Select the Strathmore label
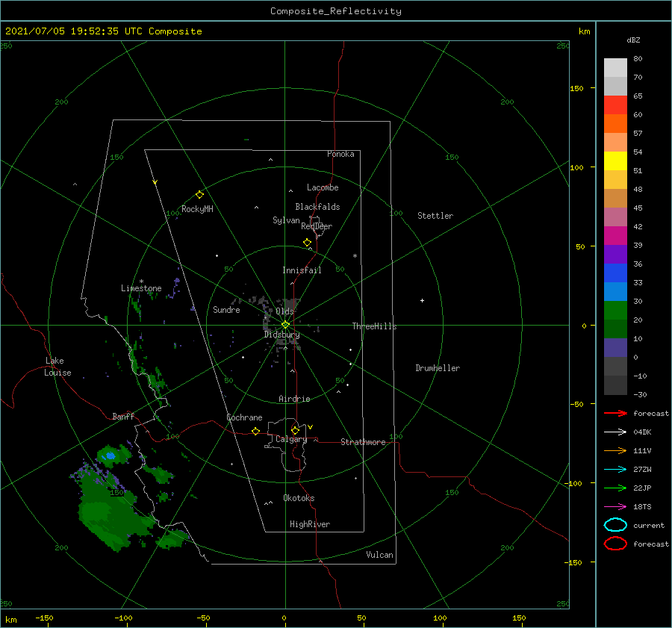This screenshot has width=672, height=628. [x=363, y=442]
